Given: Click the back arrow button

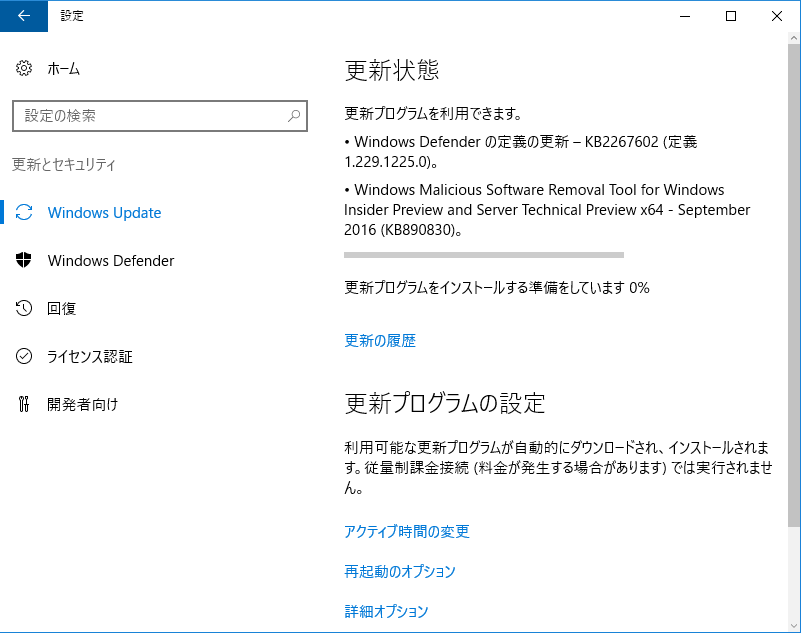Looking at the screenshot, I should click(23, 16).
